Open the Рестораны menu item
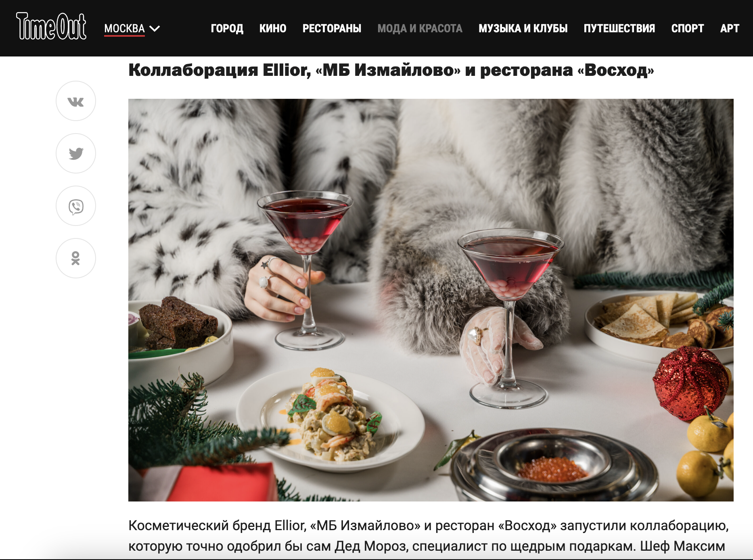Screen dimensions: 753x560 tap(332, 28)
